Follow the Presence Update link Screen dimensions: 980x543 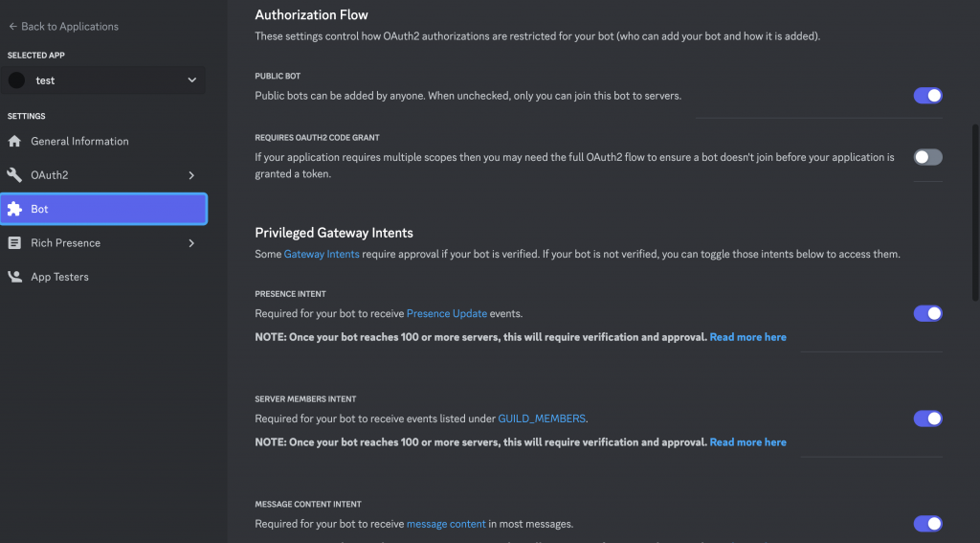[447, 313]
